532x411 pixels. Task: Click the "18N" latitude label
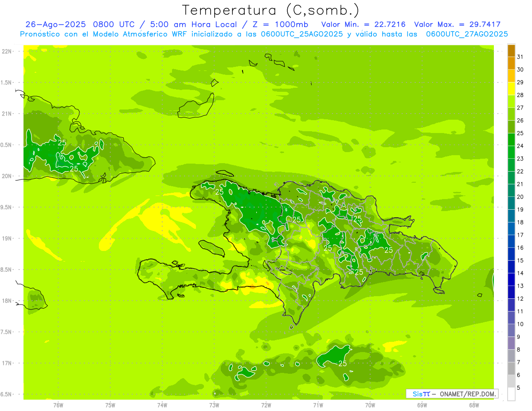6,301
